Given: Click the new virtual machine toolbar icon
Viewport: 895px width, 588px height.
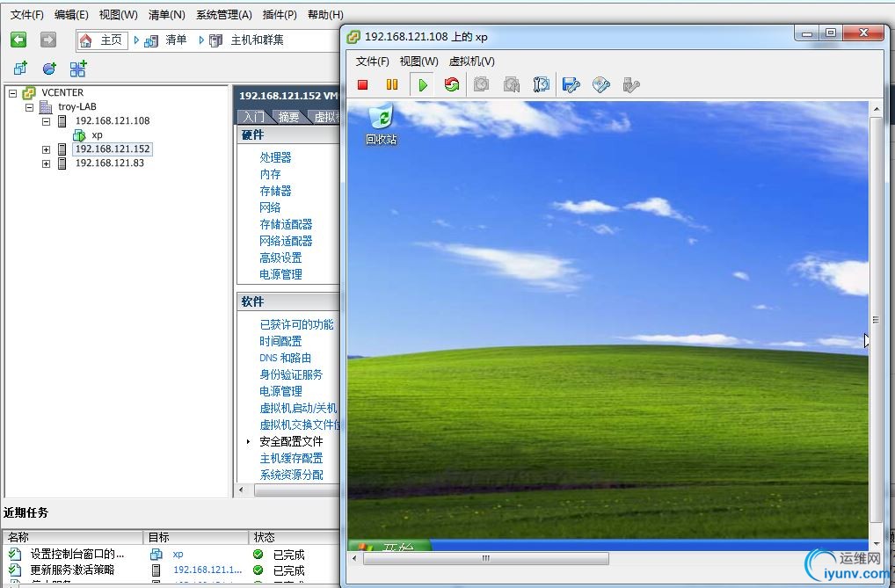Looking at the screenshot, I should click(x=20, y=69).
